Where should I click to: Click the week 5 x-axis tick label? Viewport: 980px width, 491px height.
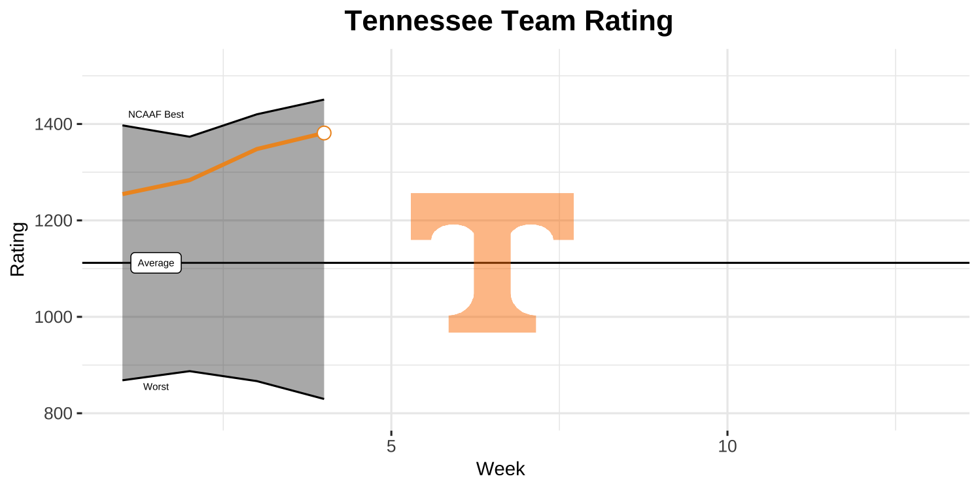point(391,446)
